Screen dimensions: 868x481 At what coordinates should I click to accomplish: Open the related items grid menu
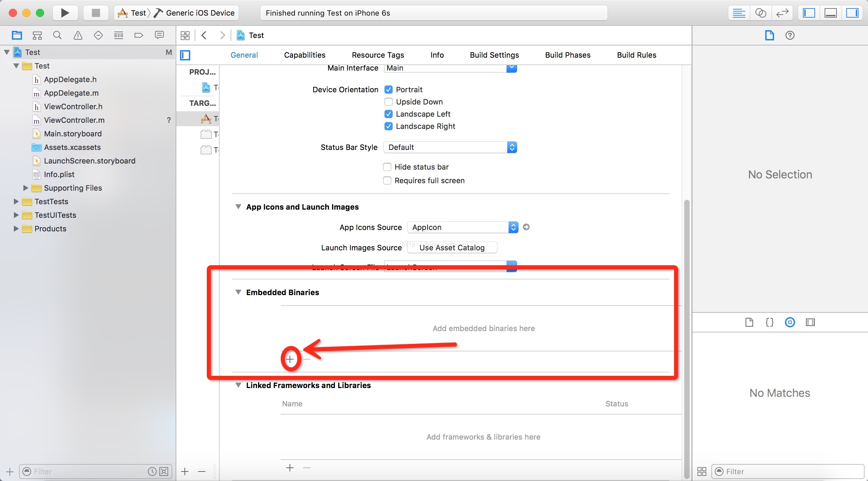[185, 35]
